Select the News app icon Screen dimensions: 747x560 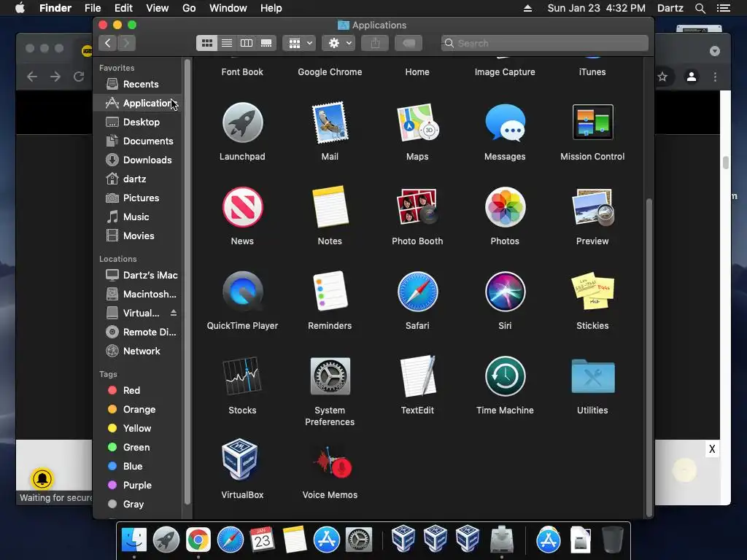point(242,207)
